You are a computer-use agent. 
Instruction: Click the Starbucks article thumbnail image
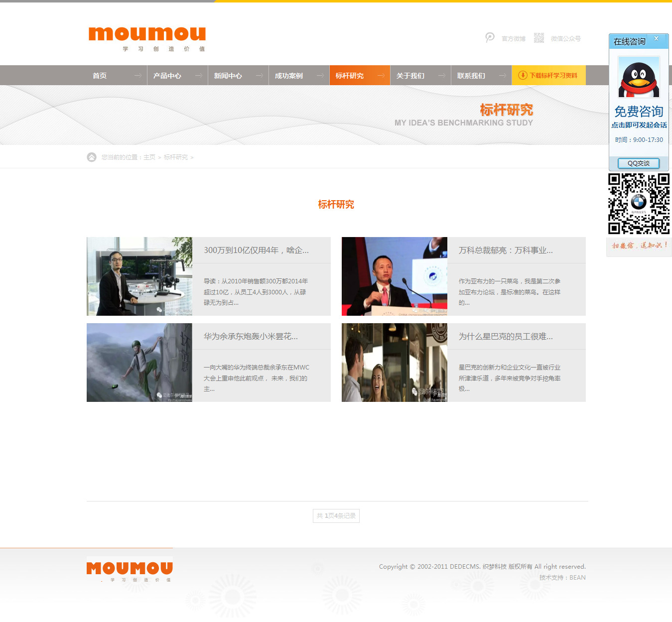(x=394, y=363)
